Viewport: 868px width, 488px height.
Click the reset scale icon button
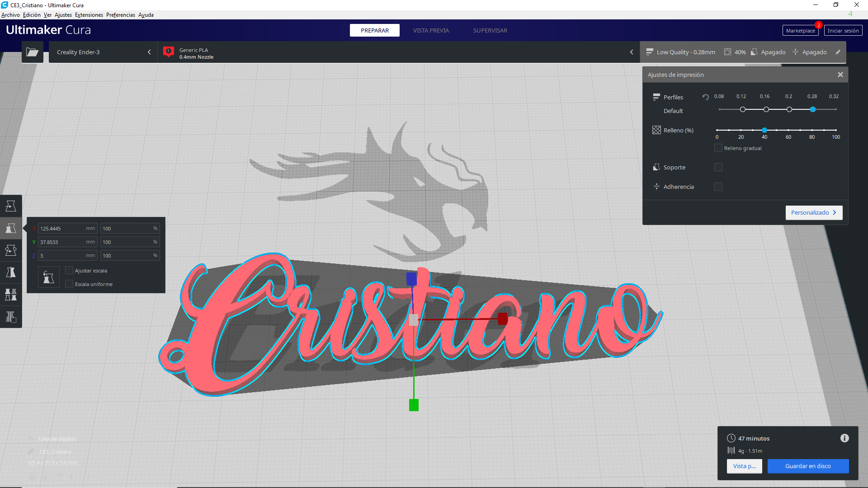click(49, 277)
